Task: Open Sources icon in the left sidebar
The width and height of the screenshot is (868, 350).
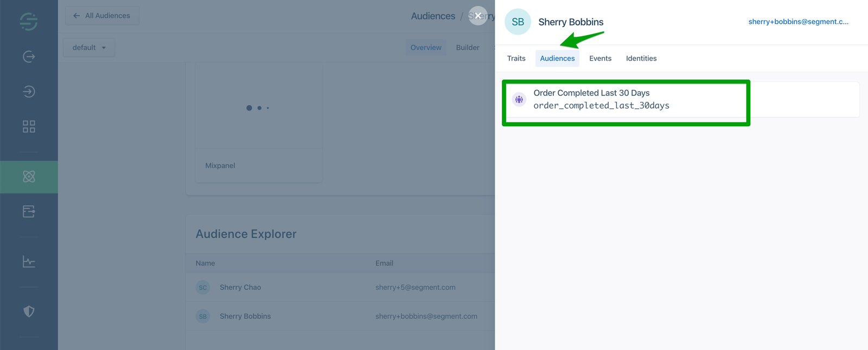Action: click(29, 57)
